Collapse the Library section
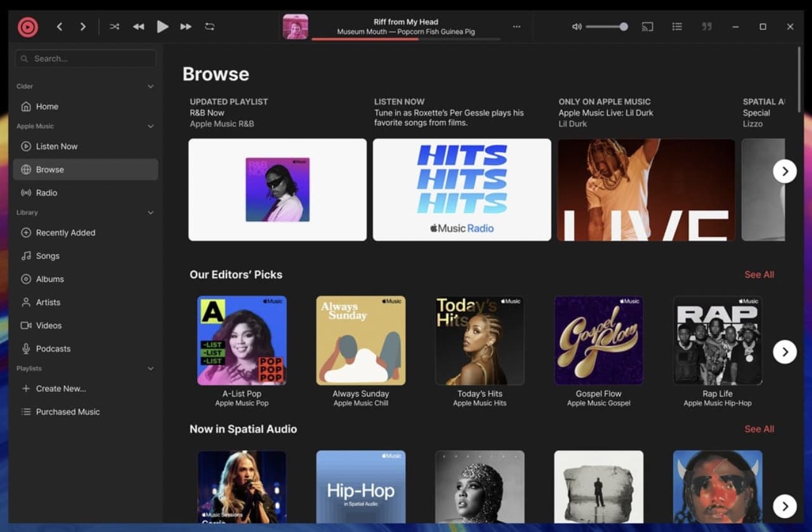 tap(150, 212)
